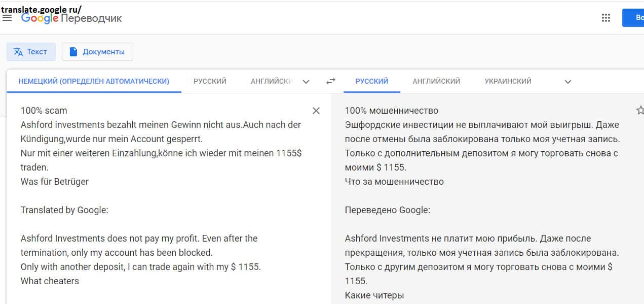Clear the source text with X
644x304 pixels.
point(316,111)
